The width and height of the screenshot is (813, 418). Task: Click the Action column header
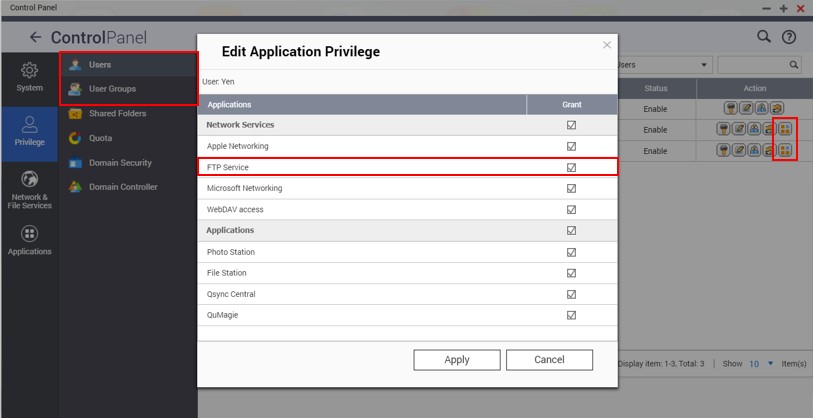coord(754,88)
